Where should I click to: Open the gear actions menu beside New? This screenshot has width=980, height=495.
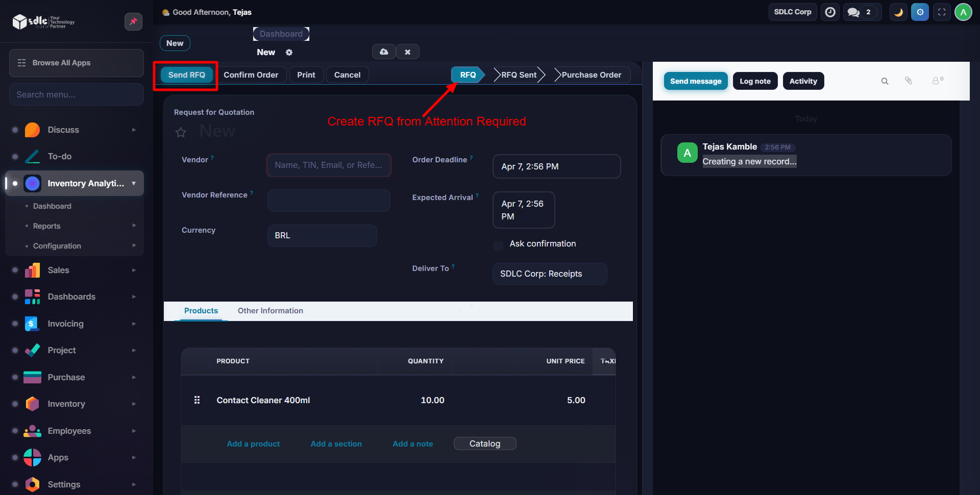pyautogui.click(x=289, y=53)
